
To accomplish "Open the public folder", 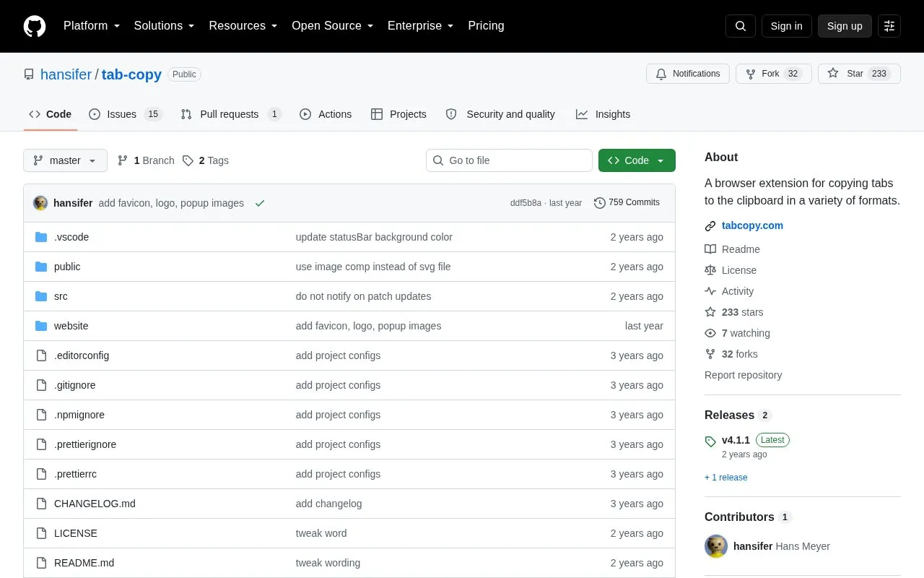I will [x=67, y=267].
